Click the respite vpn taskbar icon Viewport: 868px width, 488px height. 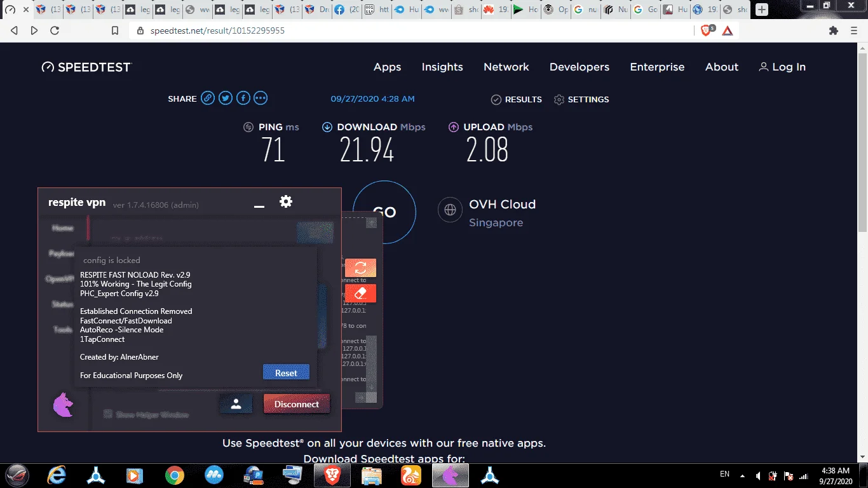point(451,475)
